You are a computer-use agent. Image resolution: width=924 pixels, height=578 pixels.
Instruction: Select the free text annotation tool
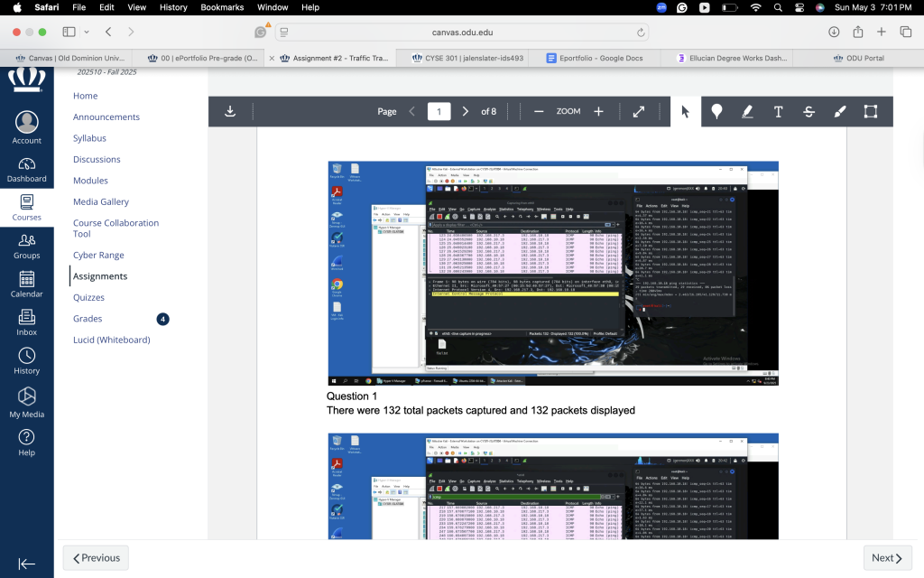click(779, 111)
